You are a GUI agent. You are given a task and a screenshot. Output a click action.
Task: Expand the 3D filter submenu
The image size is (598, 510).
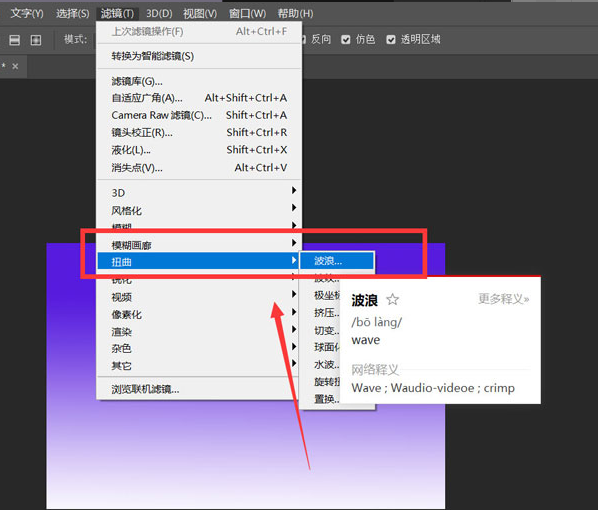199,193
